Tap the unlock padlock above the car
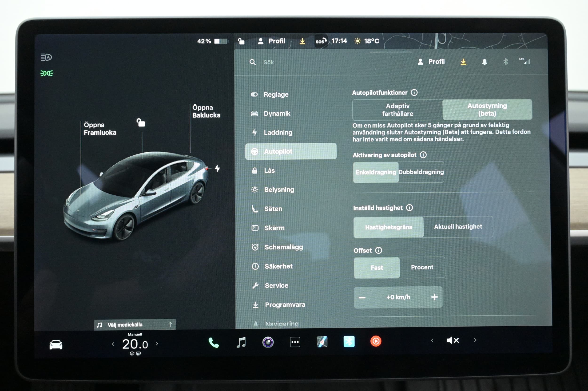Image resolution: width=588 pixels, height=391 pixels. [x=141, y=123]
